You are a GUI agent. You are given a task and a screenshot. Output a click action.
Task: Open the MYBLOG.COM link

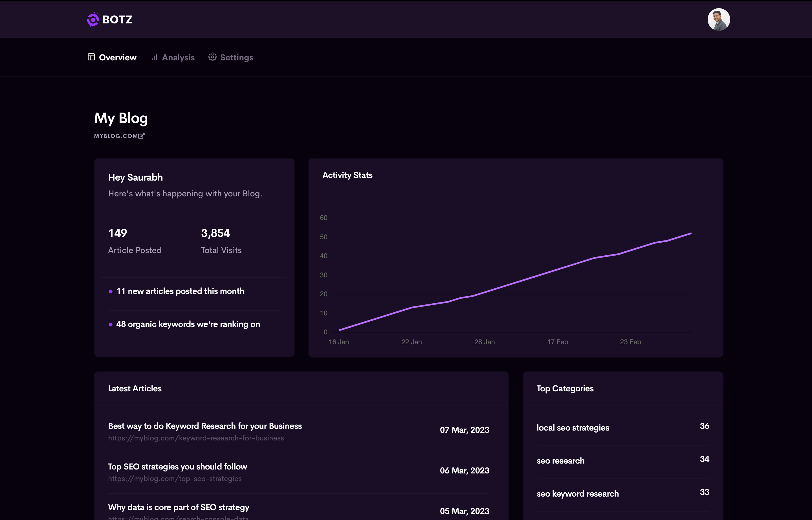(x=116, y=136)
